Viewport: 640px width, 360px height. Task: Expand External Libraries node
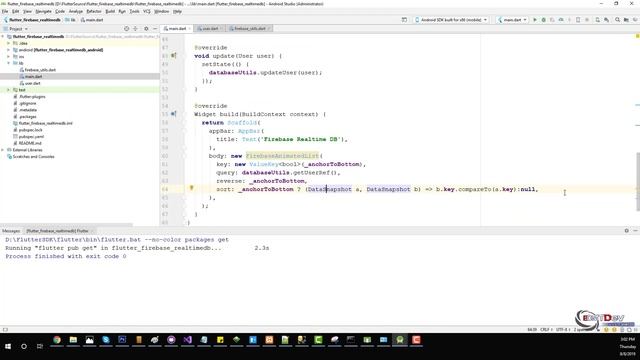point(3,150)
